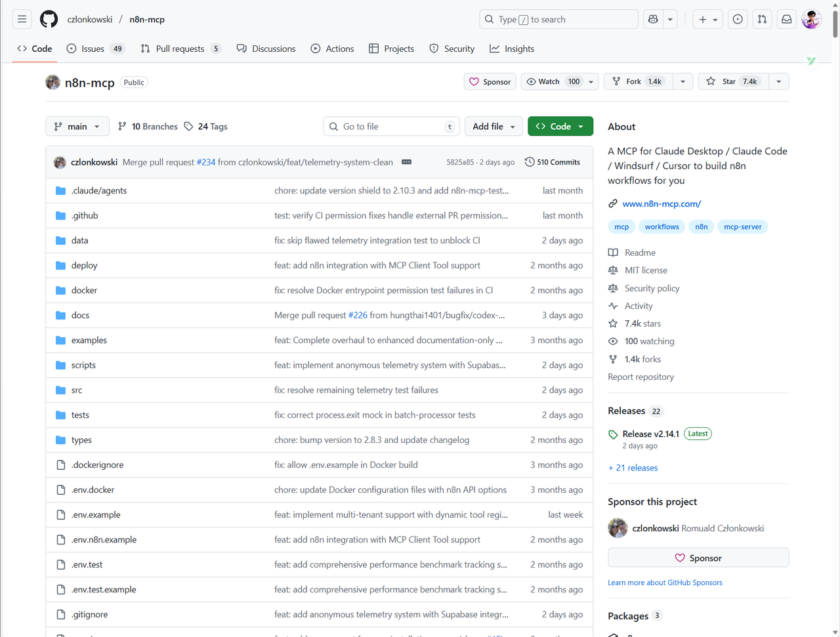Viewport: 840px width, 637px height.
Task: Switch to the Pull requests tab
Action: [x=180, y=49]
